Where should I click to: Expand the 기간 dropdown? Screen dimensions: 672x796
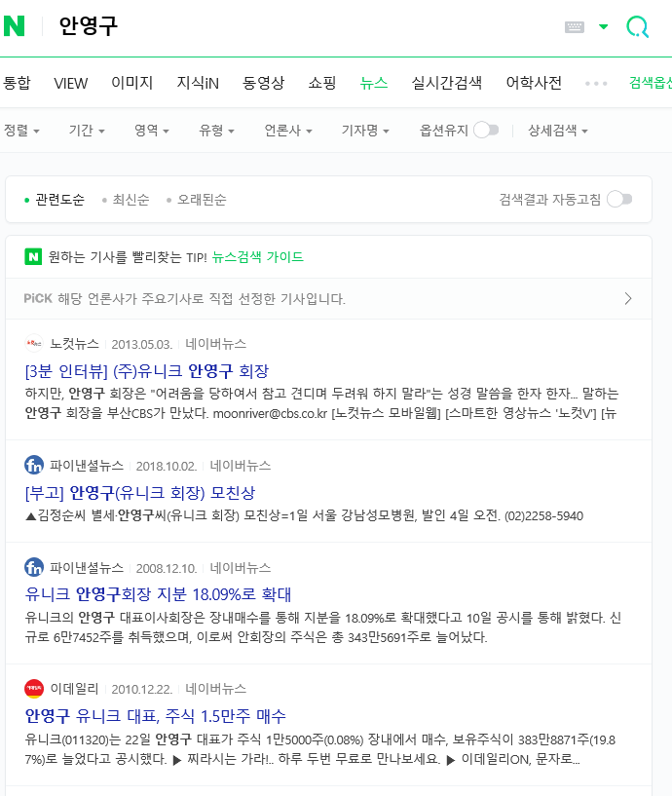coord(87,131)
